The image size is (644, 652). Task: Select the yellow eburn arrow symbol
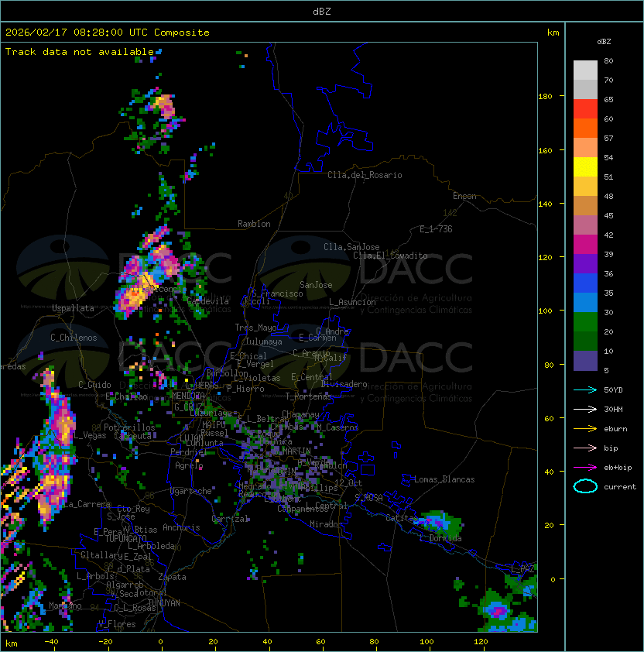pos(585,429)
